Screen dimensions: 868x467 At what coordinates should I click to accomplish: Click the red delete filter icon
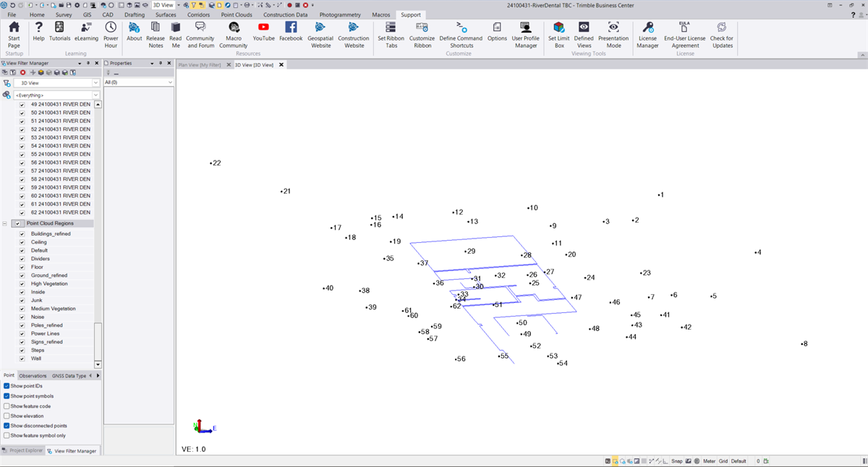[x=22, y=72]
